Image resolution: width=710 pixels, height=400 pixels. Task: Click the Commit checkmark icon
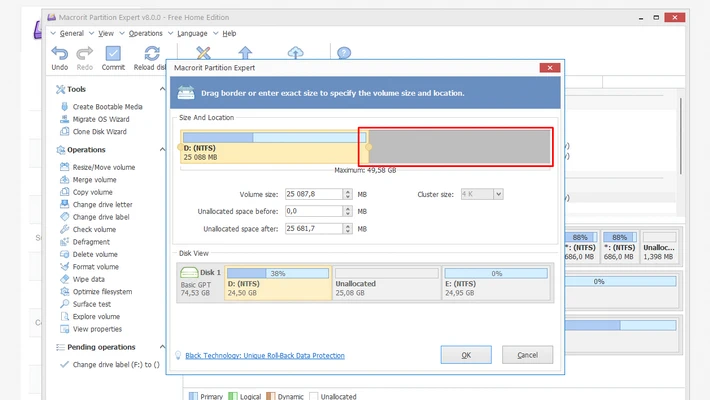point(113,53)
